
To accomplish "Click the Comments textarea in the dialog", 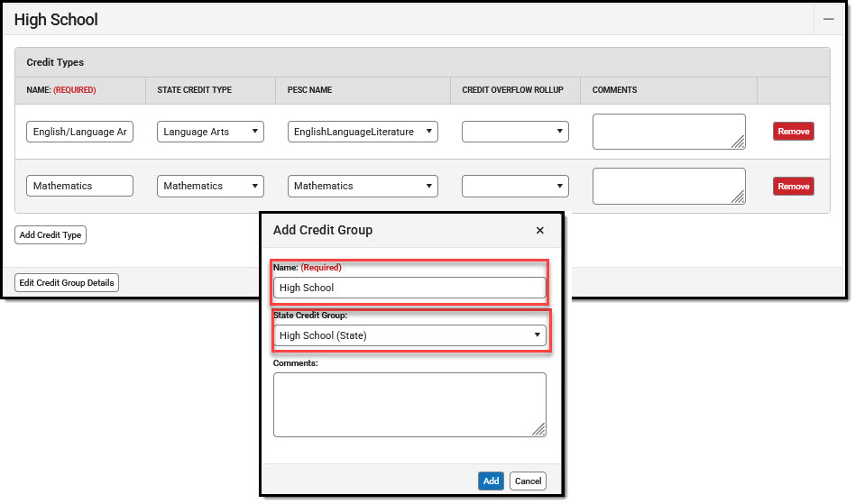I will tap(409, 405).
